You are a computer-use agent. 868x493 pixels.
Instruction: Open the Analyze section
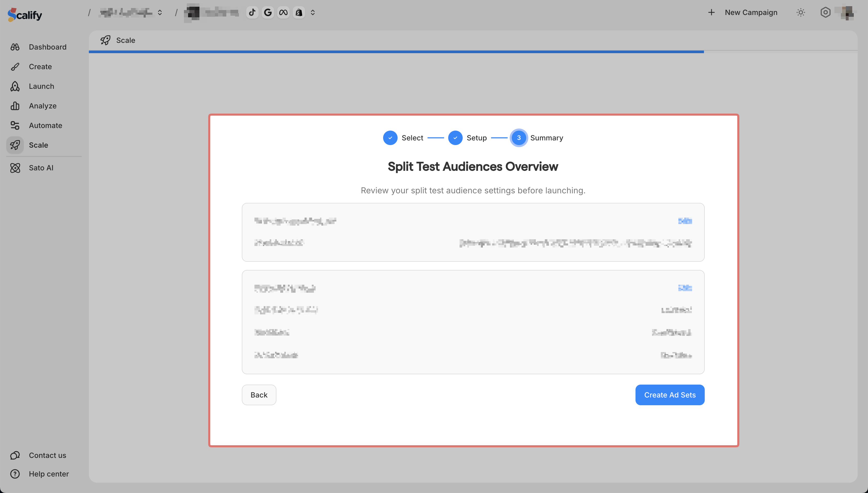(42, 106)
